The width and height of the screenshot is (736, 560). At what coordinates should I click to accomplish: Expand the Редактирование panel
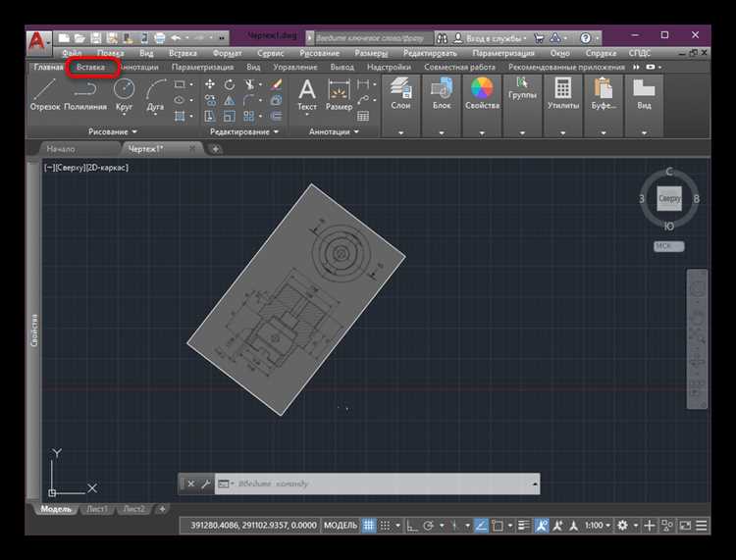click(244, 131)
